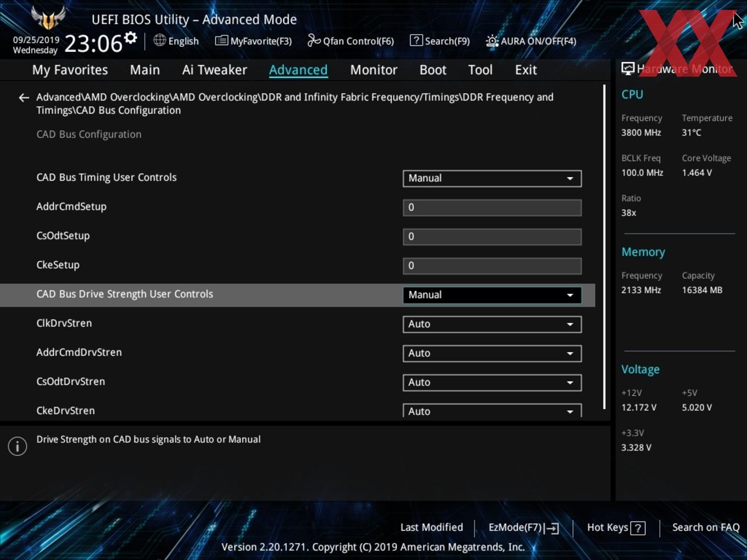Click the date 09/25/2019 text
This screenshot has width=747, height=560.
click(x=36, y=40)
